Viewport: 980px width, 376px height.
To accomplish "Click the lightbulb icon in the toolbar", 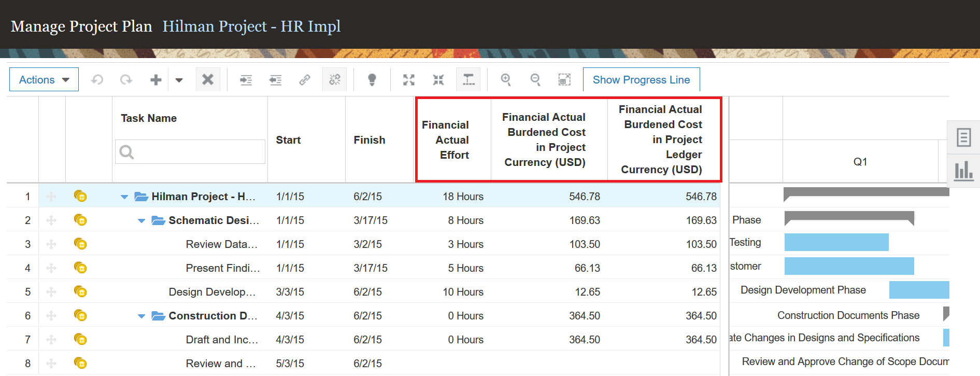I will tap(372, 80).
